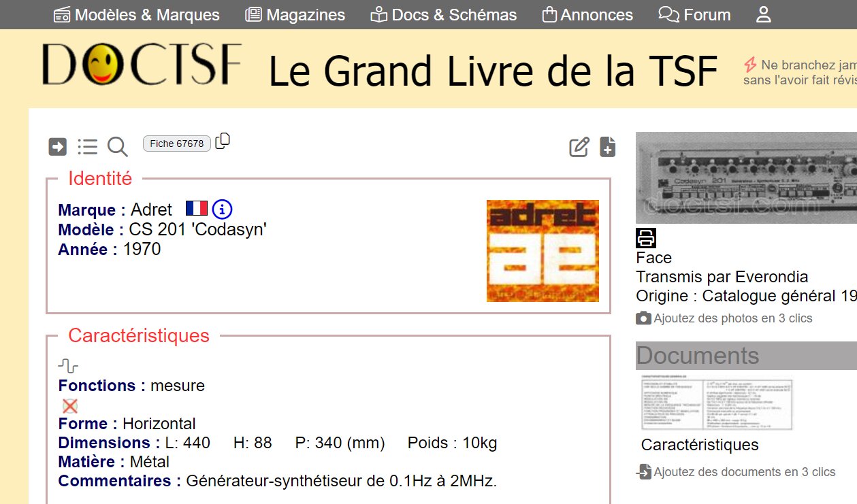This screenshot has width=857, height=504.
Task: Open the Caractéristiques document thumbnail
Action: click(717, 403)
